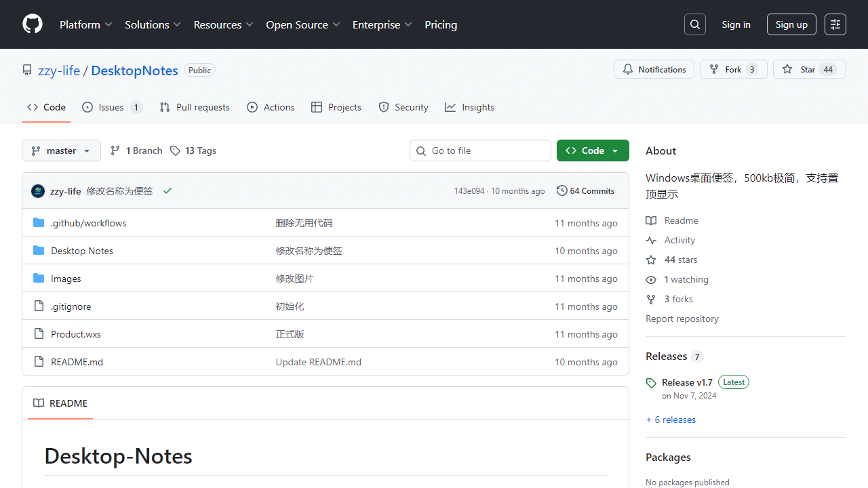Open the Release v1.7 link
This screenshot has height=488, width=868.
point(687,382)
